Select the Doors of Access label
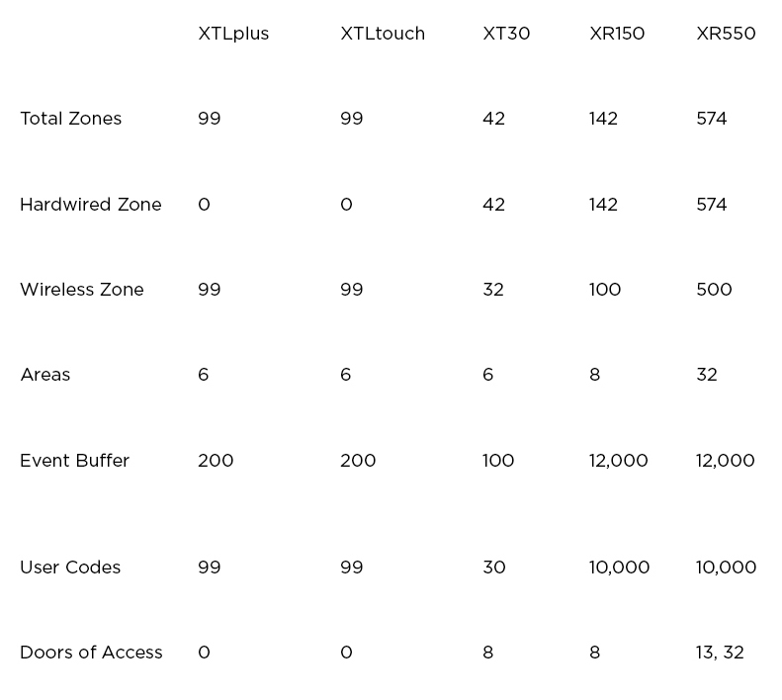 coord(91,653)
